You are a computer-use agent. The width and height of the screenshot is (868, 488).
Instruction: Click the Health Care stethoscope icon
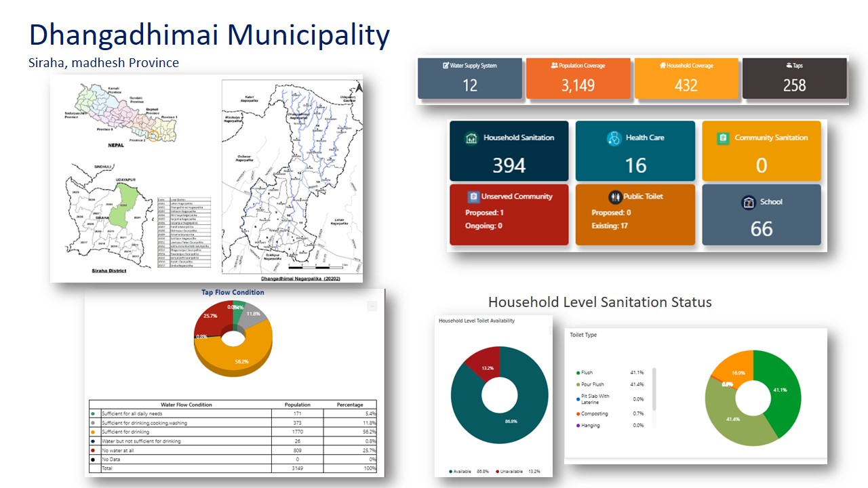point(614,138)
